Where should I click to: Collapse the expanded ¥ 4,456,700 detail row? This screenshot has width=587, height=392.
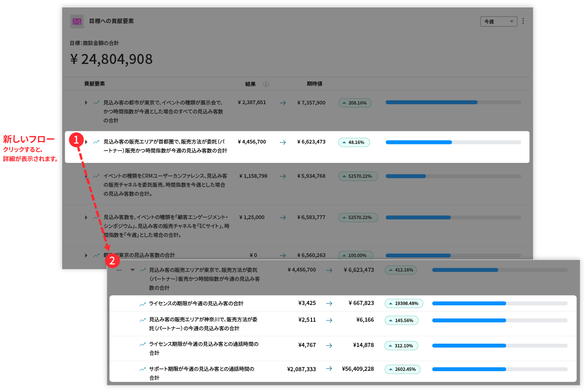pyautogui.click(x=133, y=270)
